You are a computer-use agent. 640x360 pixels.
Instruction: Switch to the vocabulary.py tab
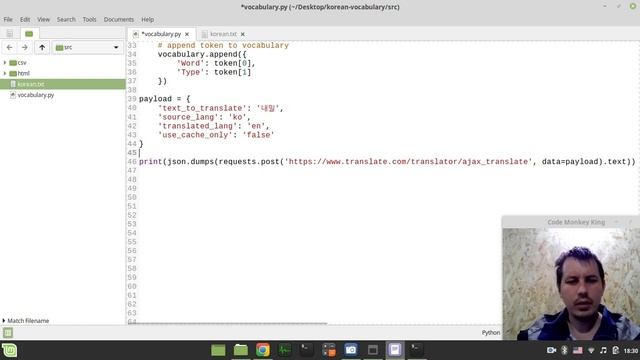click(x=161, y=34)
